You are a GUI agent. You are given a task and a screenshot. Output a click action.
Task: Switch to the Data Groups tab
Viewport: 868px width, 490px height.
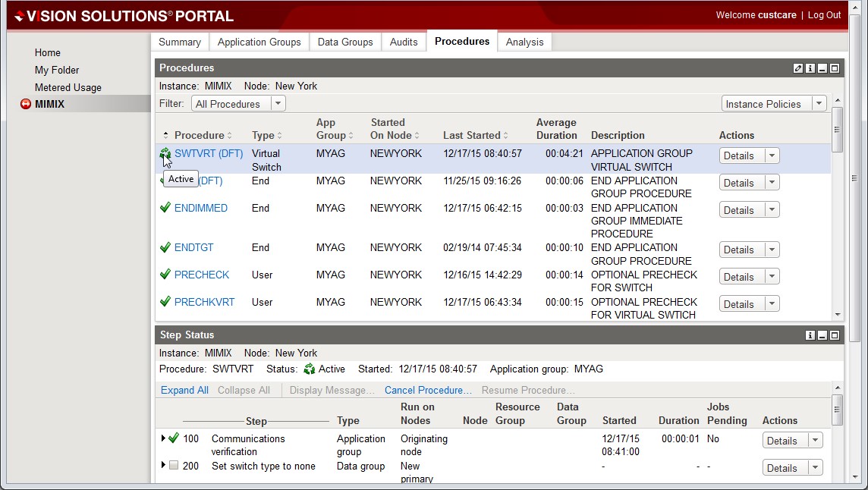(x=345, y=42)
